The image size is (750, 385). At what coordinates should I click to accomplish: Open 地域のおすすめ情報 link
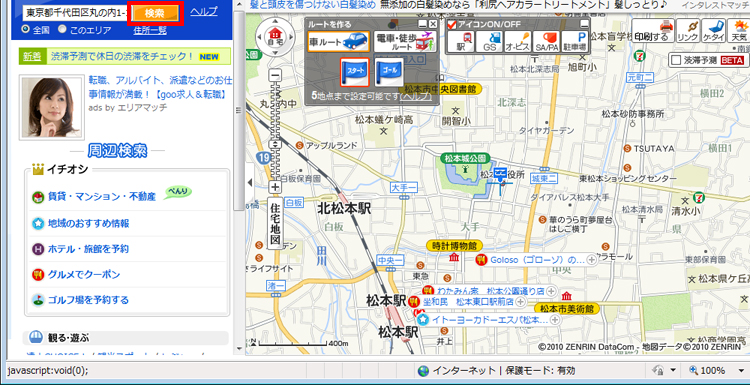88,223
